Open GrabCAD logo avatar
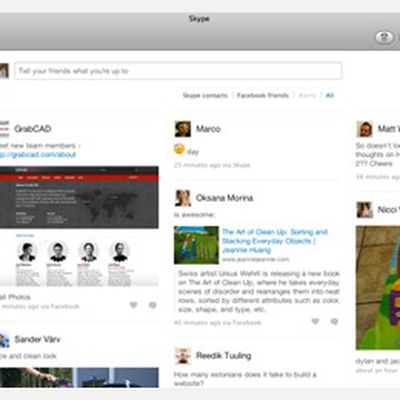Image resolution: width=400 pixels, height=400 pixels. 4,129
